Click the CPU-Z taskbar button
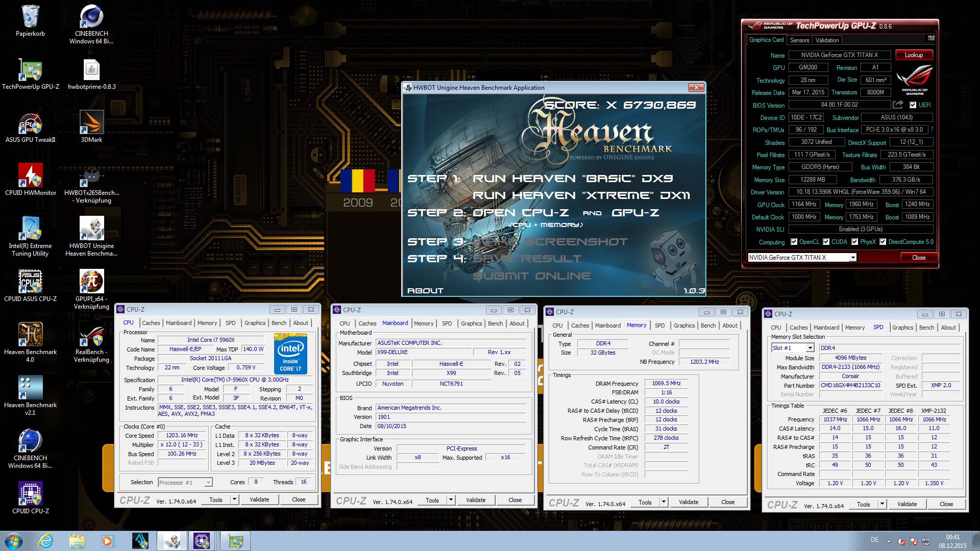Screen dimensions: 980x551 pos(202,541)
